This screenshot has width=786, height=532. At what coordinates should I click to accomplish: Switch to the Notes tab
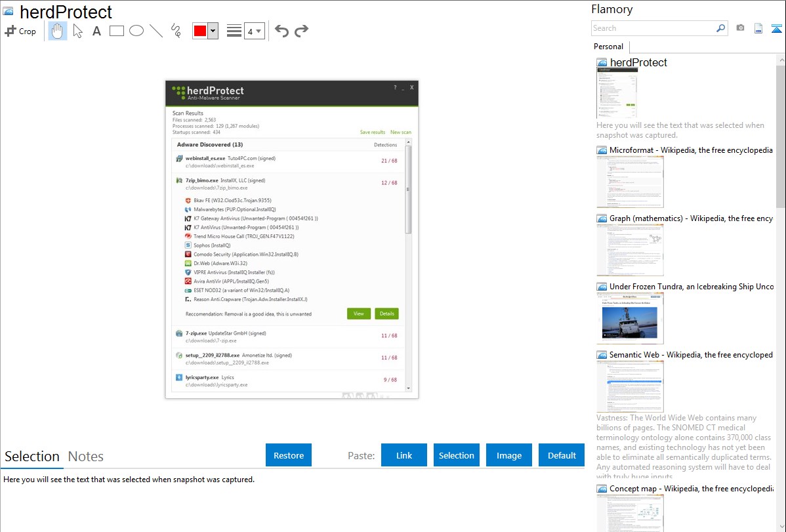[86, 457]
